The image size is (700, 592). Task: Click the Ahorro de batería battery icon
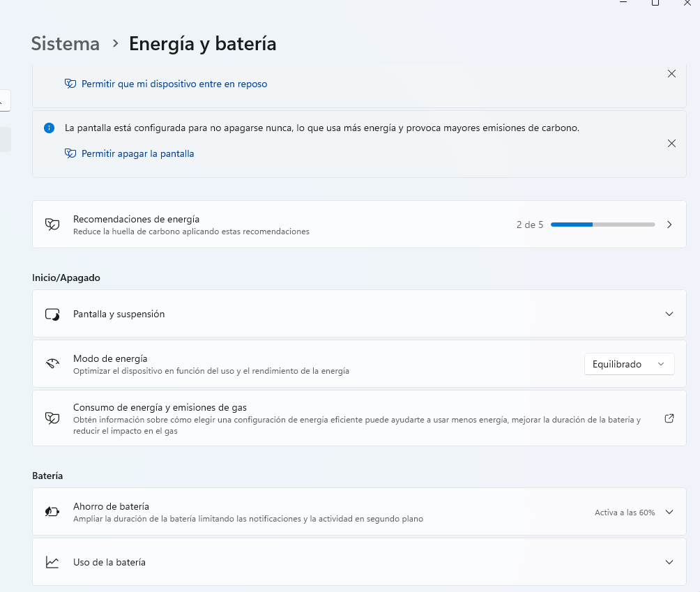coord(52,512)
